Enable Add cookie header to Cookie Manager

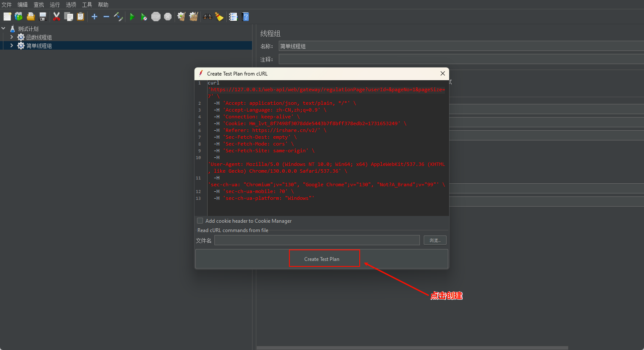click(x=200, y=221)
